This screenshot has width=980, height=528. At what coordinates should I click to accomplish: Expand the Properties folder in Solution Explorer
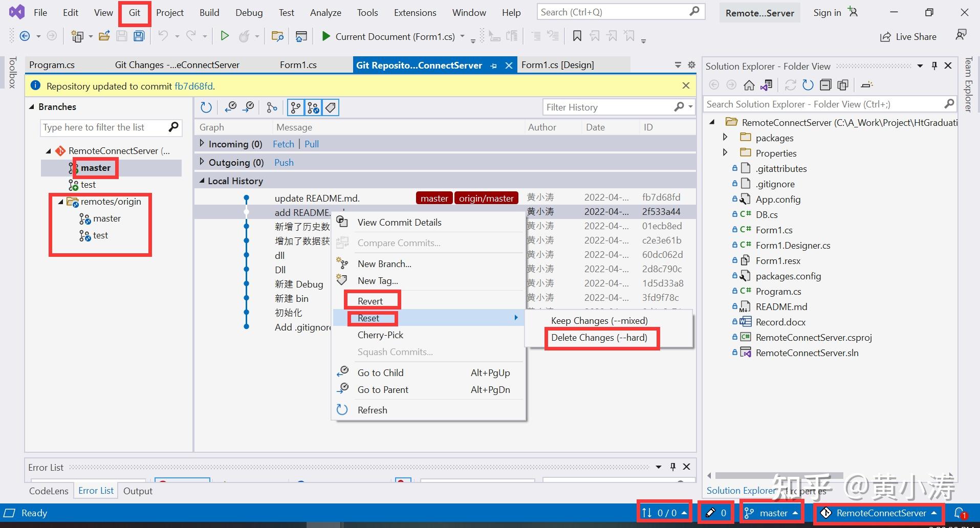click(725, 152)
